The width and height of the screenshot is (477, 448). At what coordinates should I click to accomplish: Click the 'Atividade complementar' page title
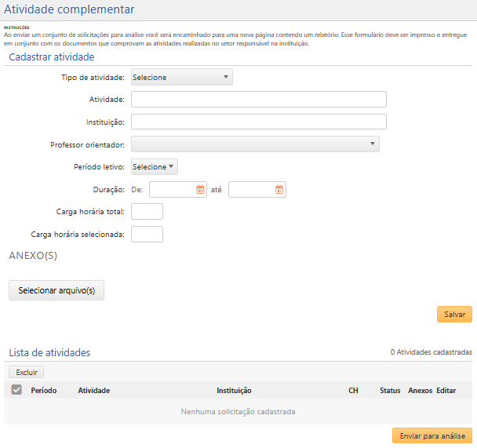(x=69, y=9)
